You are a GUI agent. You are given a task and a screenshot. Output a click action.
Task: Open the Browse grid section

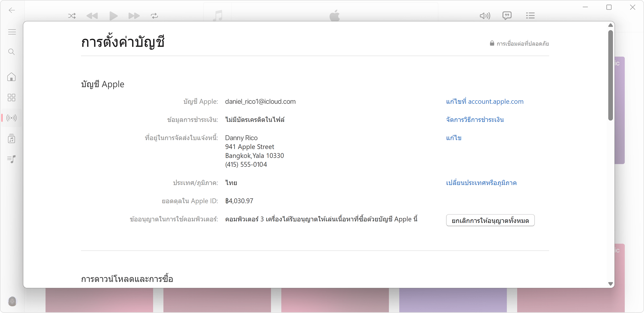11,97
